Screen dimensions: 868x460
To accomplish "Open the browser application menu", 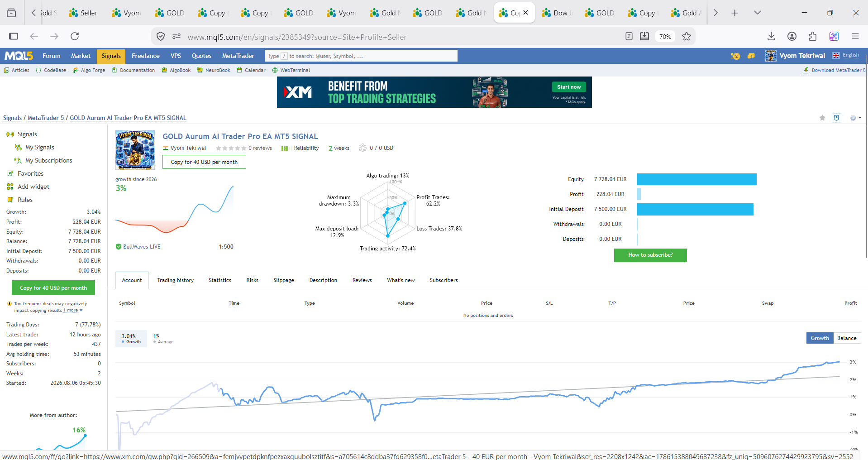I will pos(855,36).
